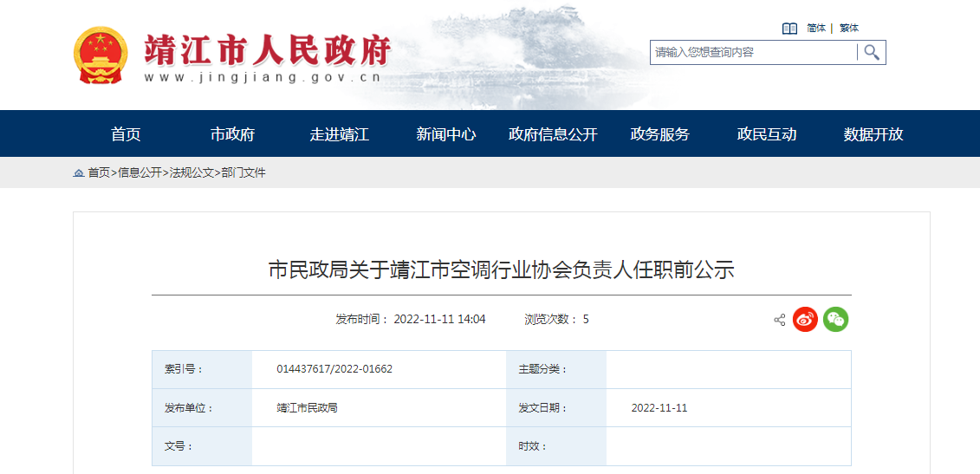980x474 pixels.
Task: Focus the search input 请输入您想查询内容
Action: pos(753,53)
